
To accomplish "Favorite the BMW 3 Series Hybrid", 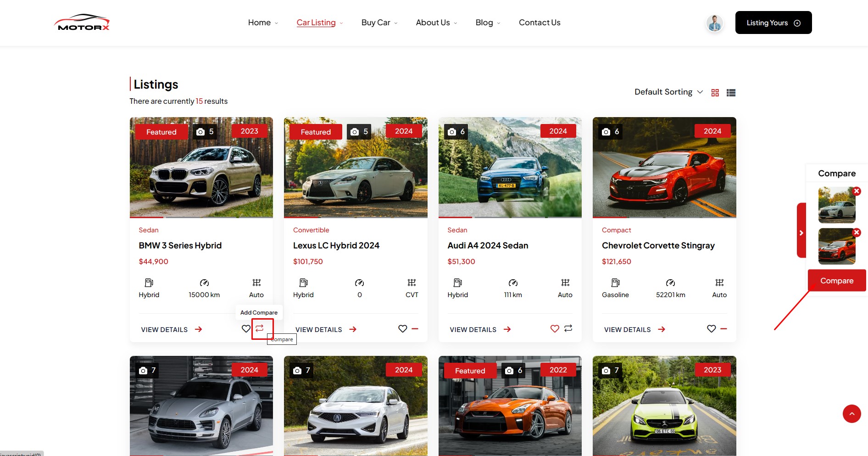I will coord(246,329).
